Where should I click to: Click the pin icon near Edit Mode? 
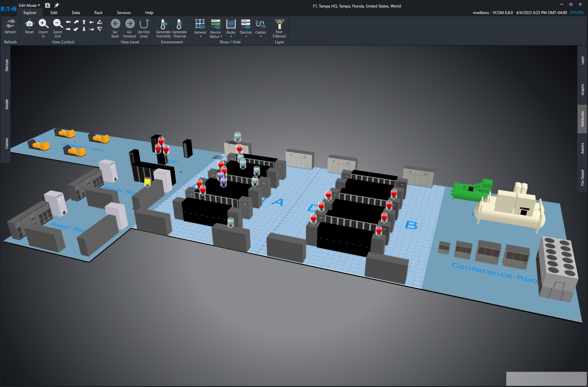click(56, 5)
